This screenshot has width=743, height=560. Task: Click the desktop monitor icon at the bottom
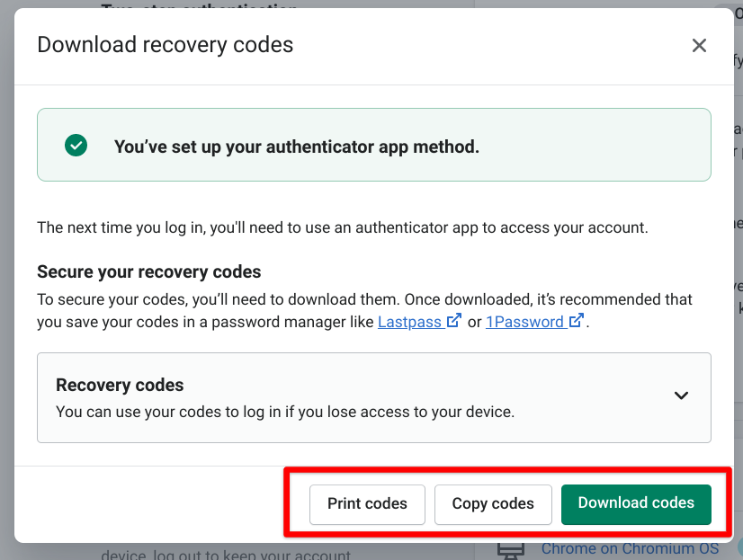pyautogui.click(x=511, y=551)
